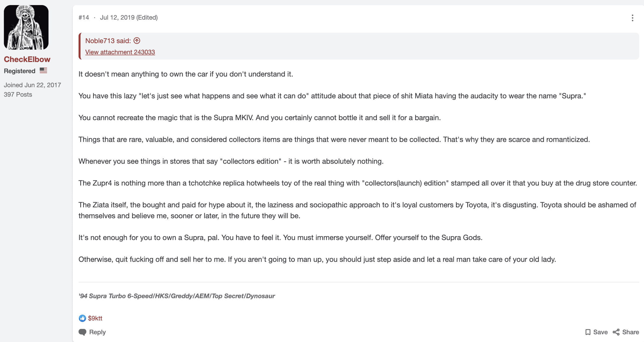644x342 pixels.
Task: Open CheckElbow's skeleton avatar image
Action: pyautogui.click(x=26, y=27)
